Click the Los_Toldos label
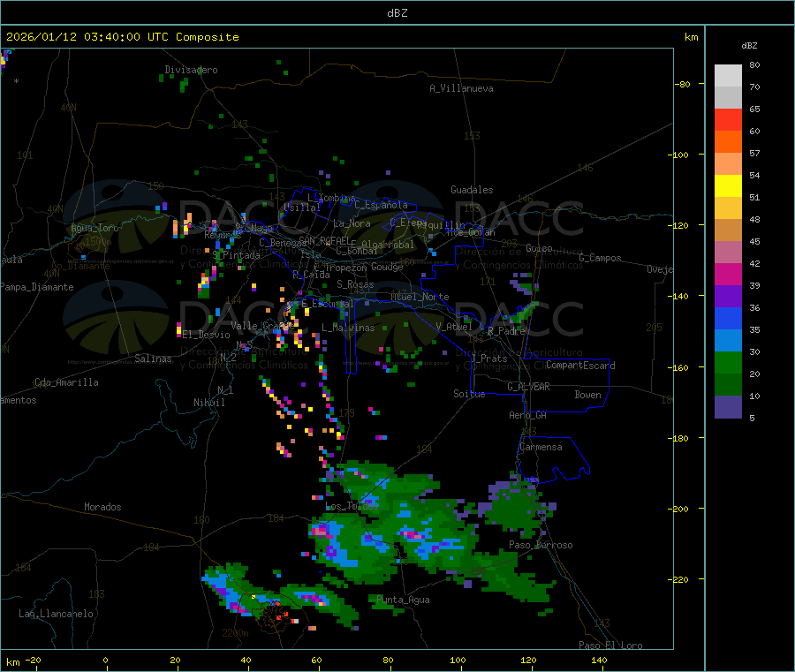 click(352, 506)
